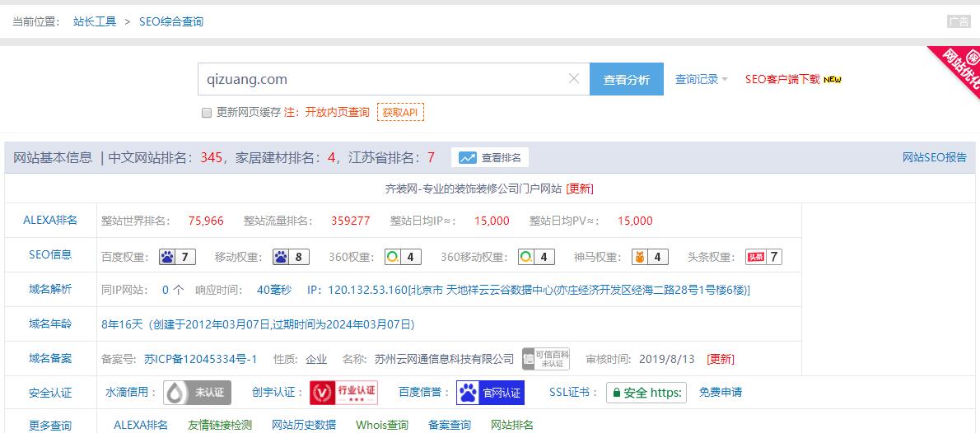980x433 pixels.
Task: Open ALEXA排名 in 更多查询 row
Action: point(141,425)
